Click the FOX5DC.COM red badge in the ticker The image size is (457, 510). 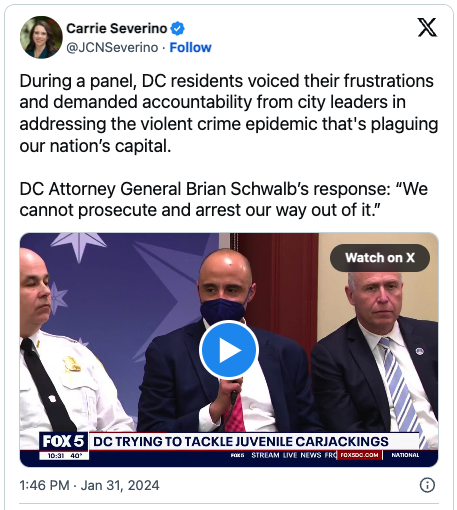pos(359,455)
